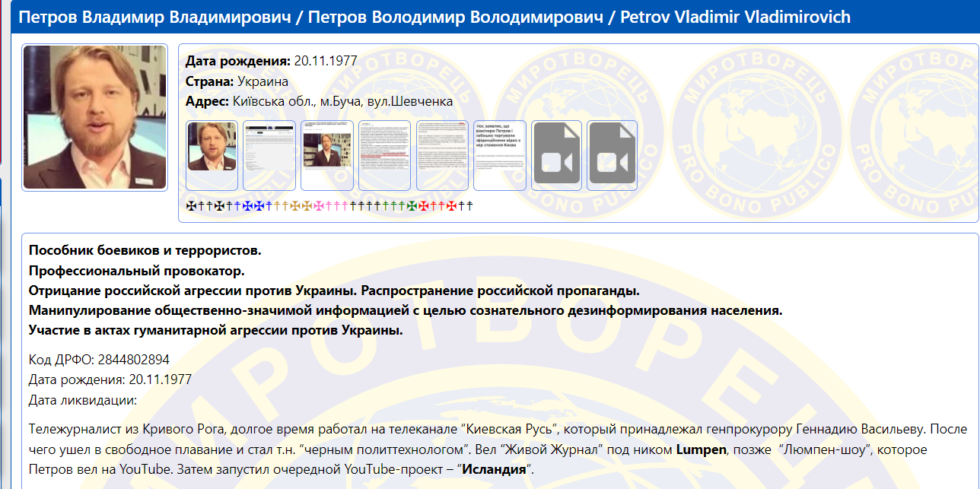Open the TV interview screenshot thumbnail
Image resolution: width=980 pixels, height=489 pixels.
click(x=326, y=152)
